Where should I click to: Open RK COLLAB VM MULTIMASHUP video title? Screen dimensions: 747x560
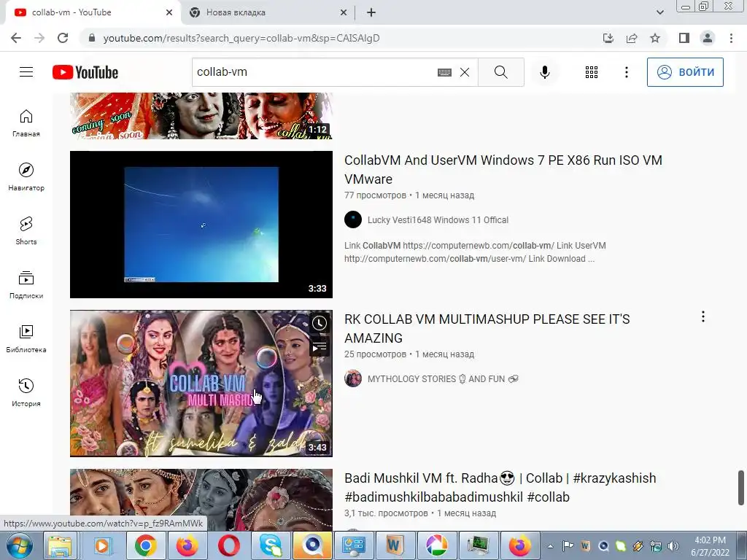coord(487,329)
